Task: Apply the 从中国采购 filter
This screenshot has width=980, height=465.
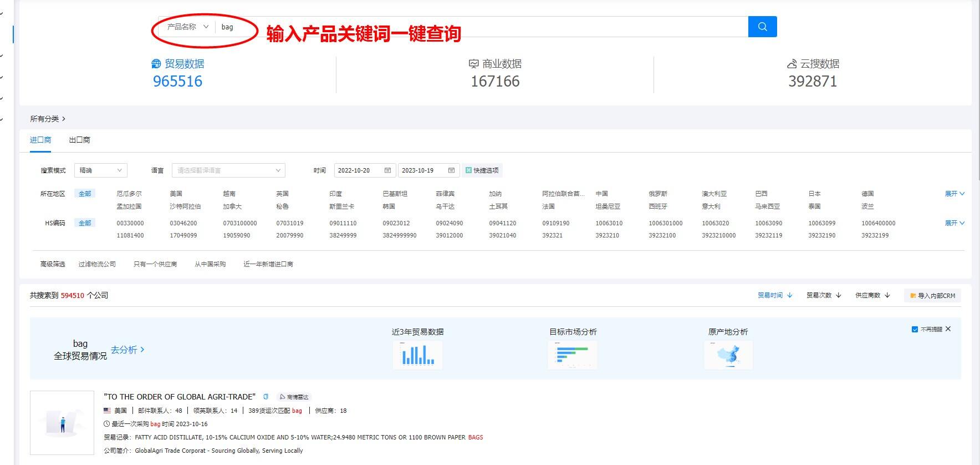Action: (x=210, y=264)
